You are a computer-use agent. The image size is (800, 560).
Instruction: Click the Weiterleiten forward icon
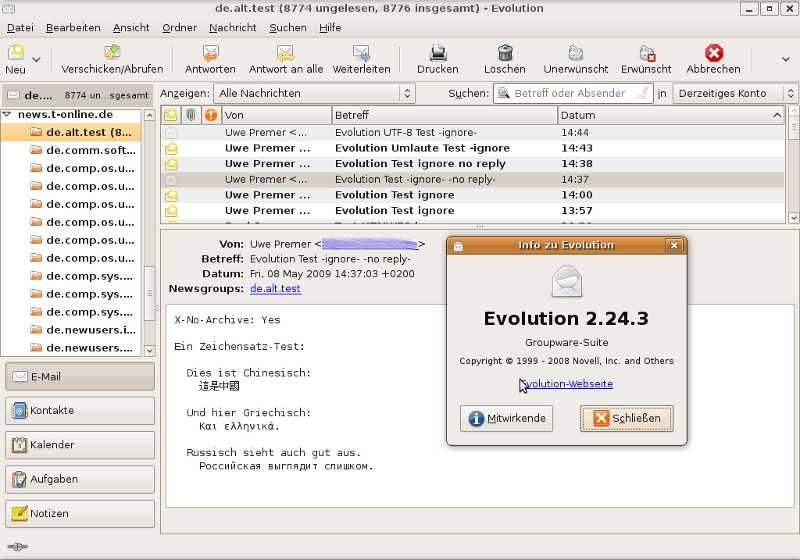361,53
